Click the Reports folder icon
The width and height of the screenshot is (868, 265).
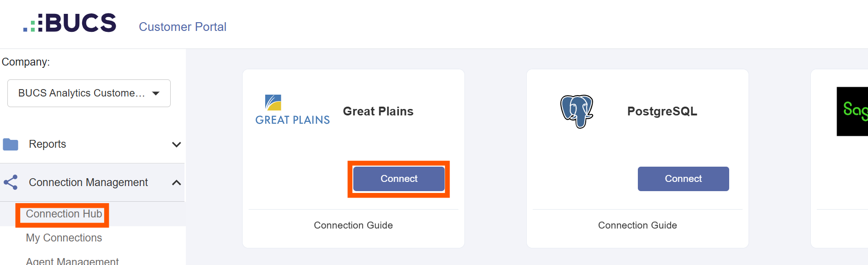(x=11, y=145)
